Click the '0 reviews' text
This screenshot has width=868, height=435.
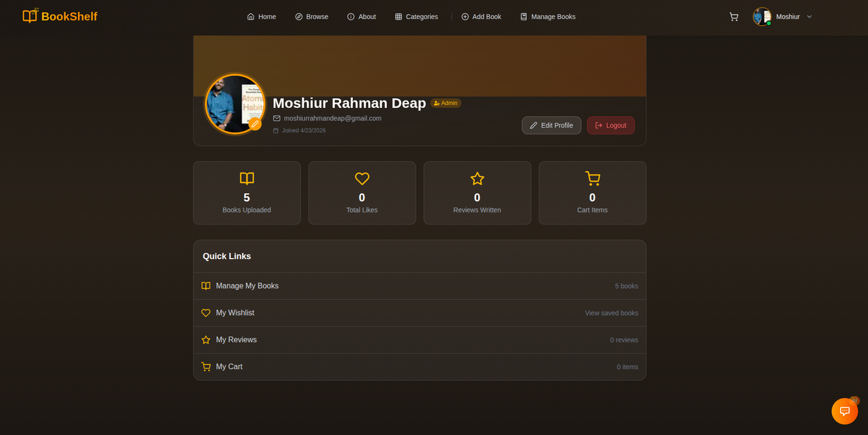(x=624, y=340)
